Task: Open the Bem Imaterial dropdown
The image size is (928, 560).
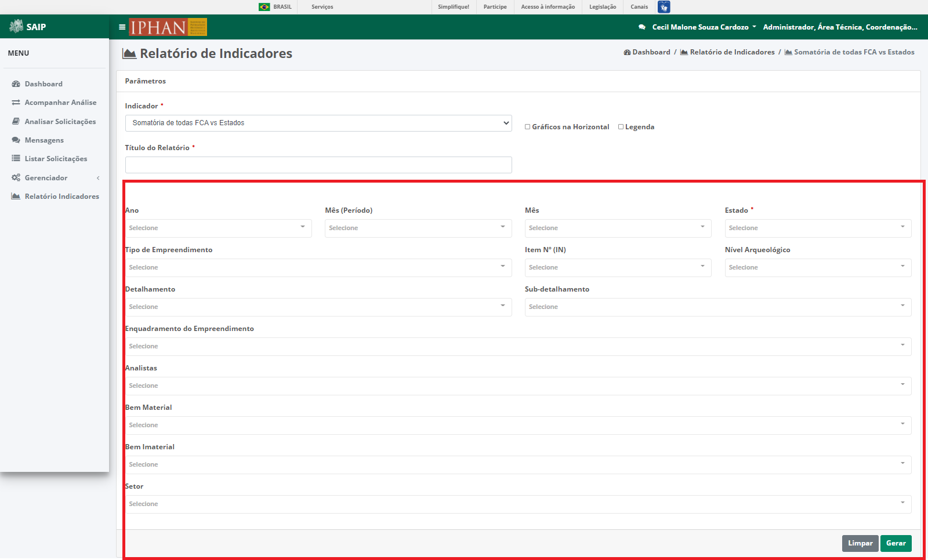Action: tap(519, 465)
